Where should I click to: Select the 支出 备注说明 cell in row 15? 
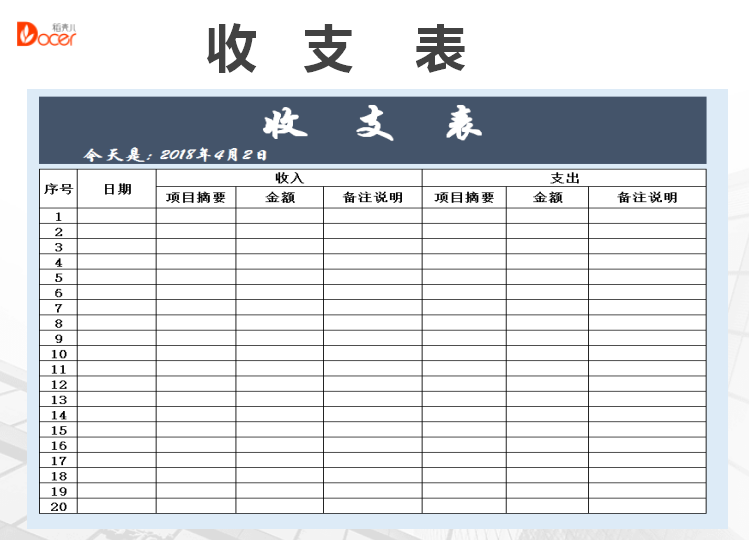click(x=647, y=430)
